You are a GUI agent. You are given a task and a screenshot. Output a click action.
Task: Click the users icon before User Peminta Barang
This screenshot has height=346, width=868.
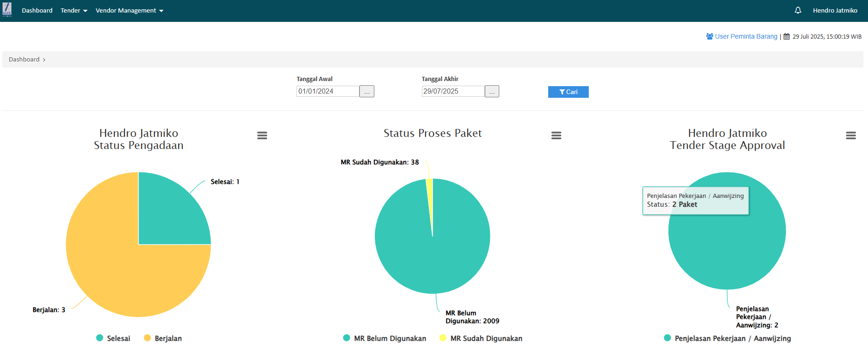point(710,36)
